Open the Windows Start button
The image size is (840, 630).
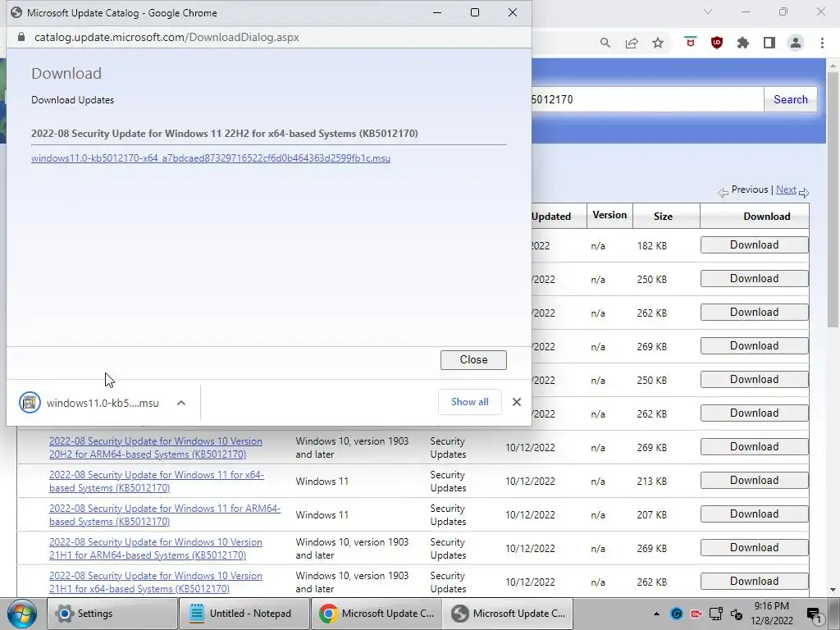pyautogui.click(x=22, y=614)
